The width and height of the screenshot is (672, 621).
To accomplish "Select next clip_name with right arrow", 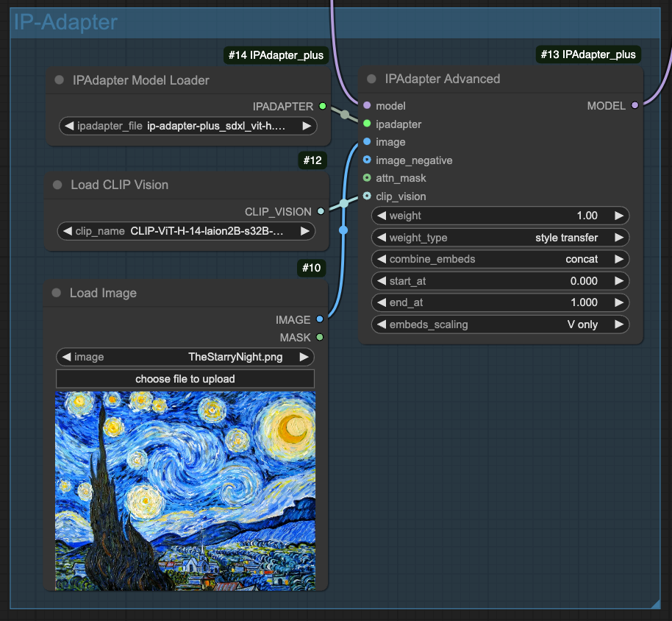I will pos(304,231).
